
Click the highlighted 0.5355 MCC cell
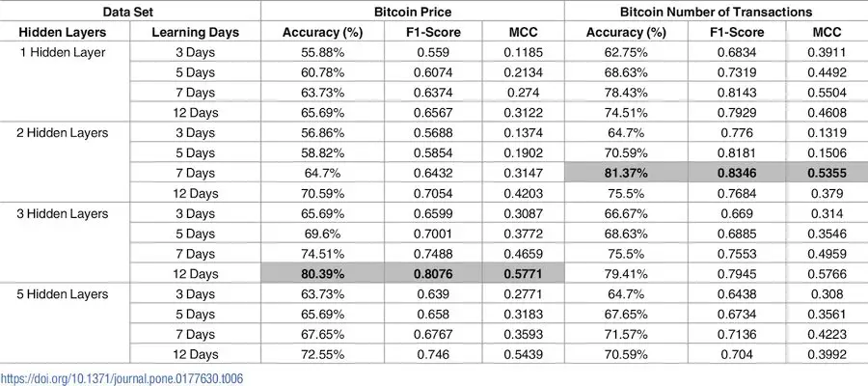(x=827, y=173)
